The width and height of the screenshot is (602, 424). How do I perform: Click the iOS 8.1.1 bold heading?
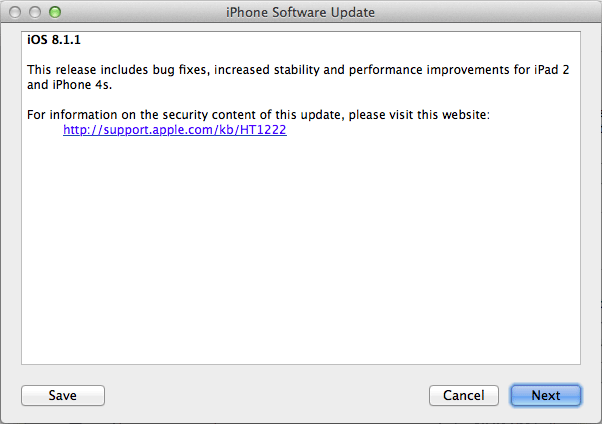54,40
